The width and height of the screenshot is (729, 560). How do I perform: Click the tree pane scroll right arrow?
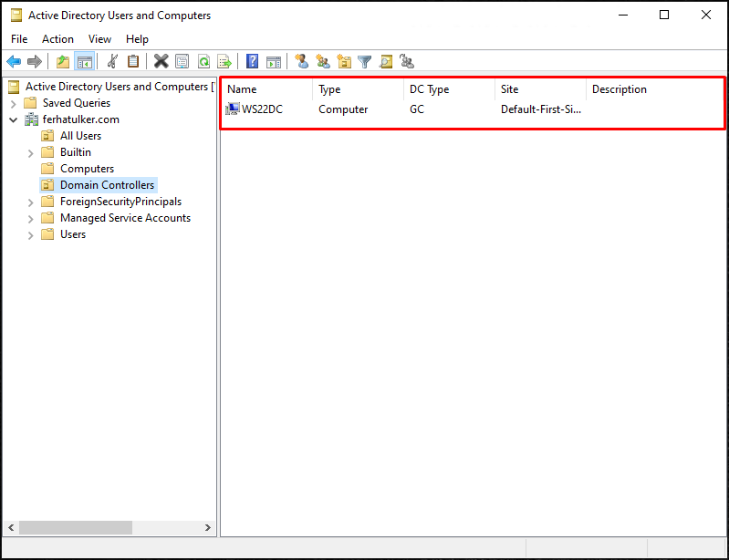(x=207, y=527)
